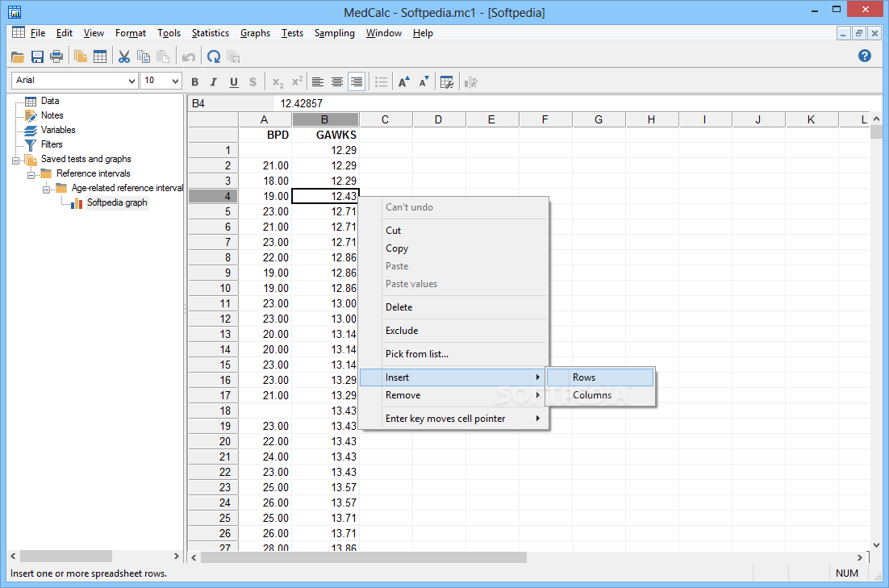The width and height of the screenshot is (889, 588).
Task: Click the Paste toolbar icon
Action: [163, 56]
